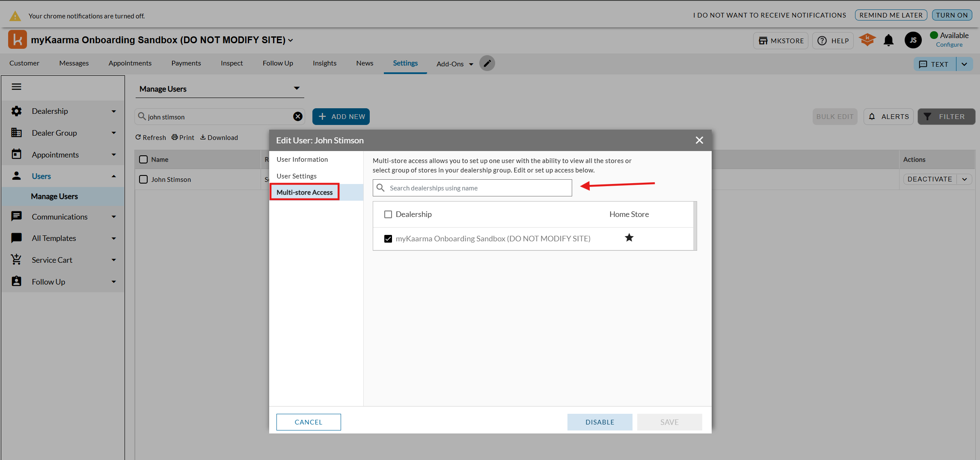Open the FILTER button
Screen dimensions: 980x460
[947, 116]
